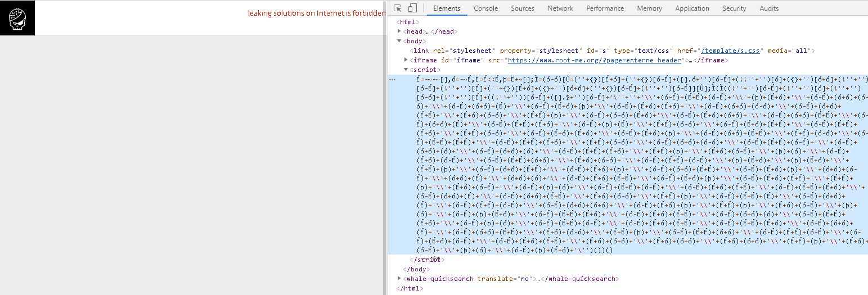The height and width of the screenshot is (295, 868).
Task: Switch to the Elements tab
Action: click(447, 8)
